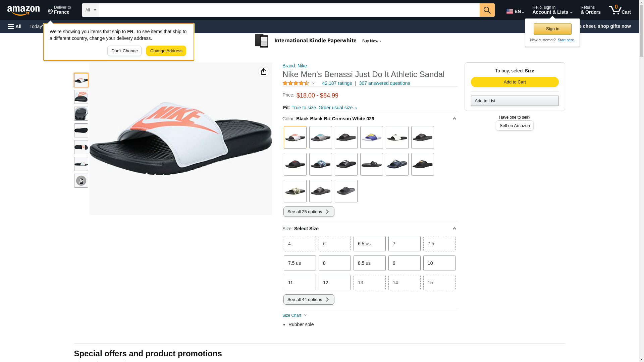644x362 pixels.
Task: Play the product video thumbnail
Action: (81, 181)
